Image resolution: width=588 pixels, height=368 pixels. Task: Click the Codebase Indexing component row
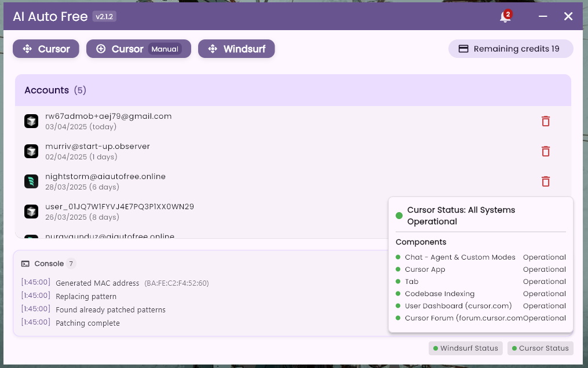[481, 294]
